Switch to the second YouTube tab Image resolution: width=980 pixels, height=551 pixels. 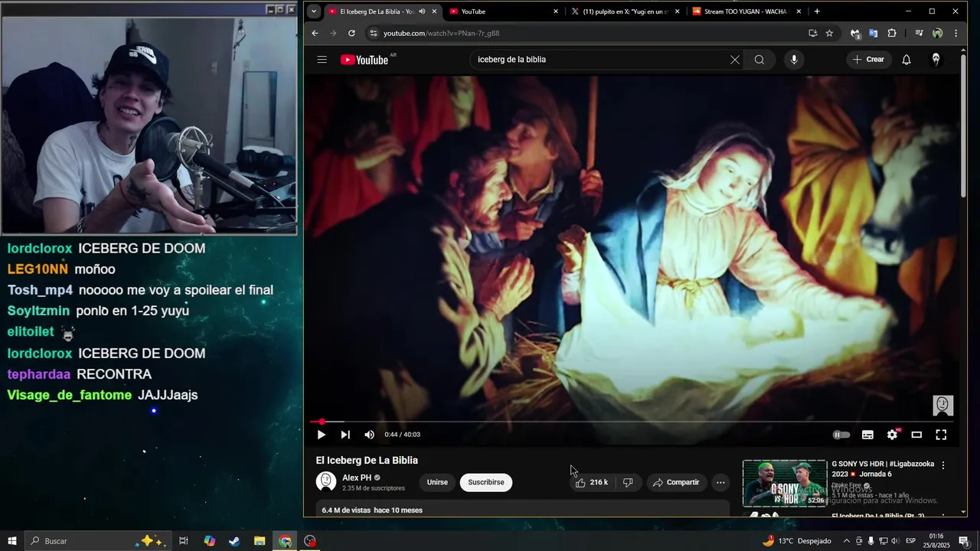[x=503, y=11]
